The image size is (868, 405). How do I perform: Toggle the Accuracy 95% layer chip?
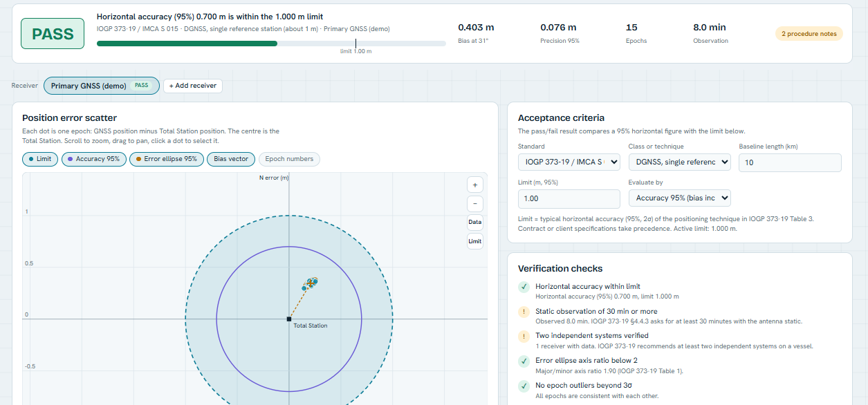(x=93, y=159)
